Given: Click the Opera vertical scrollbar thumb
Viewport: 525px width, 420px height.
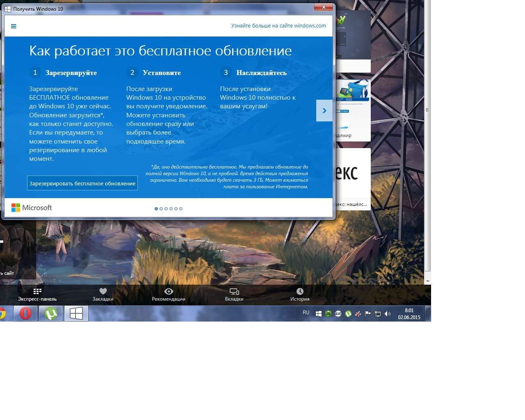Looking at the screenshot, I should pyautogui.click(x=428, y=135).
